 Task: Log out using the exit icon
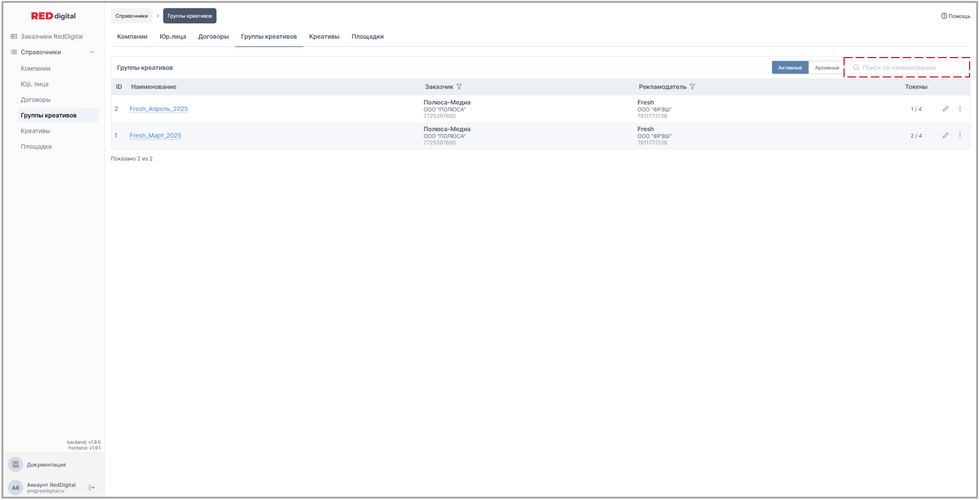point(92,488)
